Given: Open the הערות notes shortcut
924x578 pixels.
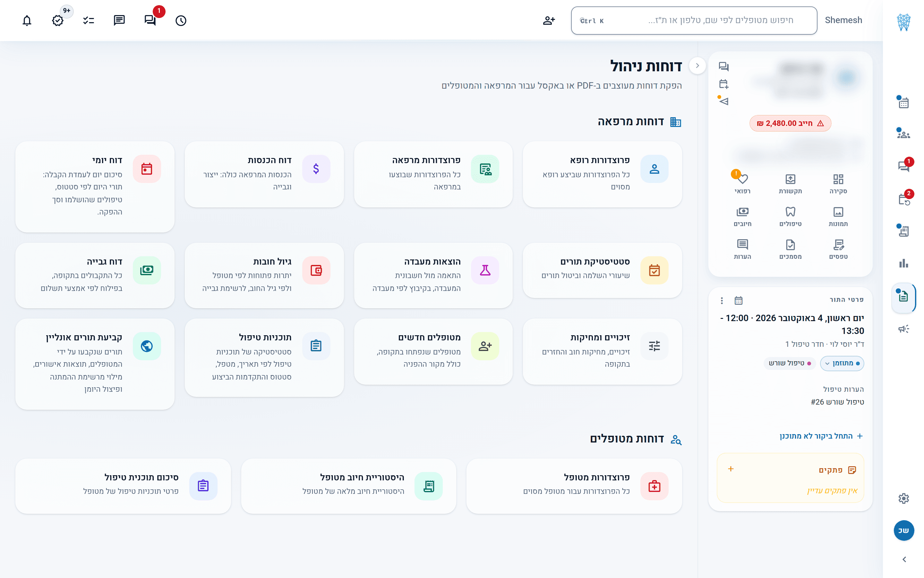Looking at the screenshot, I should [742, 249].
